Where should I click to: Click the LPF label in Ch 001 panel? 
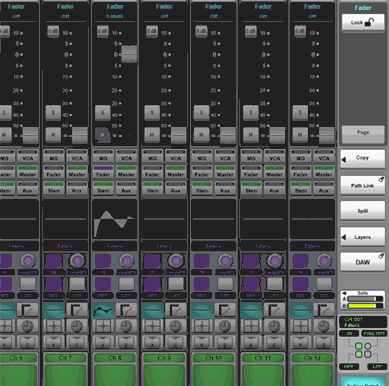(x=377, y=367)
